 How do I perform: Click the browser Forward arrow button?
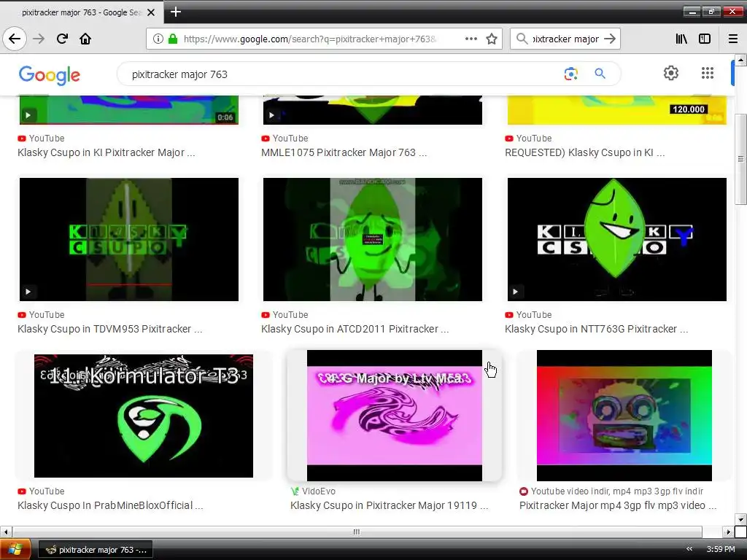pyautogui.click(x=39, y=39)
